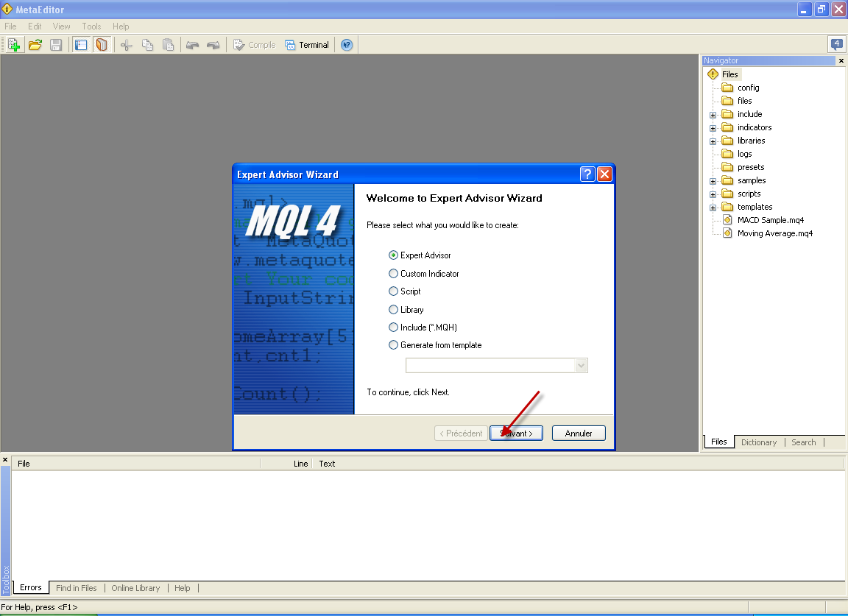Toggle the Navigator panel toolbar icon

81,45
